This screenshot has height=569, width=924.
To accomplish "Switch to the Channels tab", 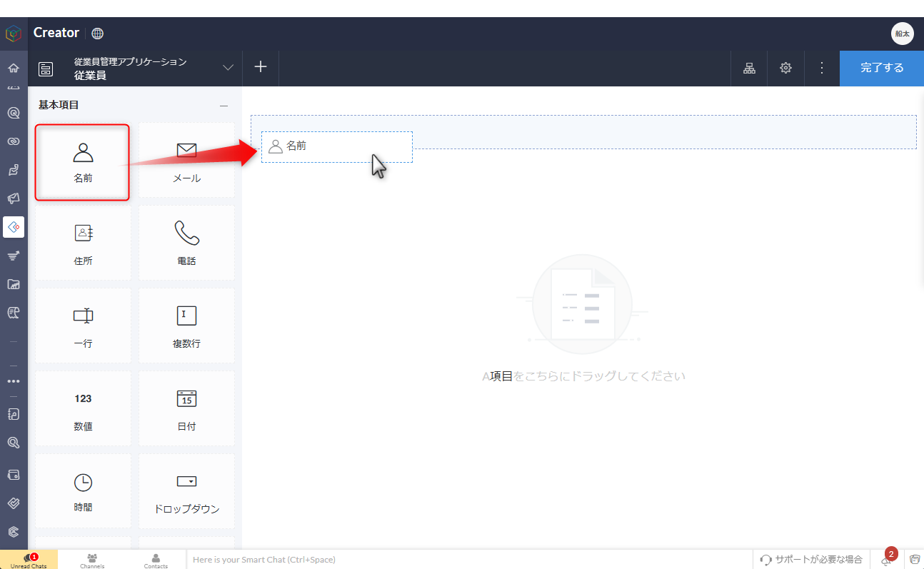I will [x=92, y=560].
